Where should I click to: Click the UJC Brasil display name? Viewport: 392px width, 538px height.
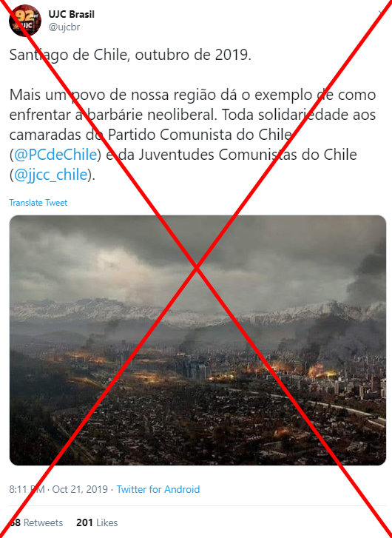pyautogui.click(x=71, y=14)
